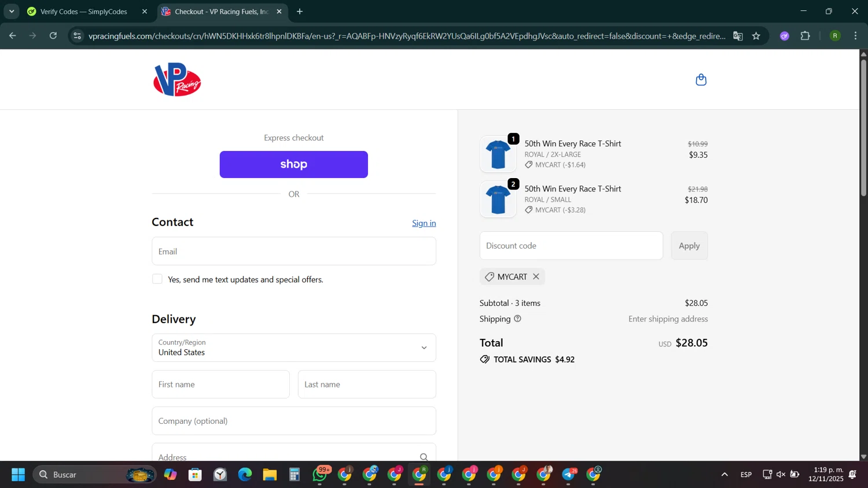Click the Sign in link
Image resolution: width=868 pixels, height=488 pixels.
click(x=424, y=223)
